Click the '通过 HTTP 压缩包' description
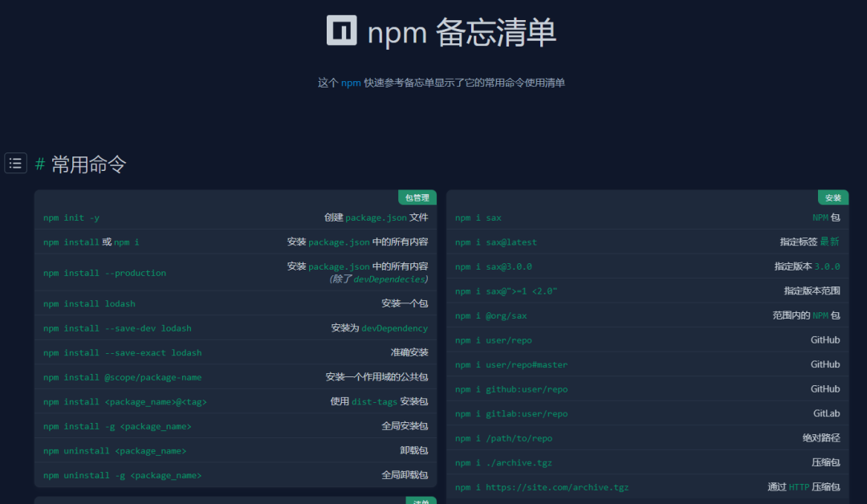This screenshot has width=867, height=504. 804,487
